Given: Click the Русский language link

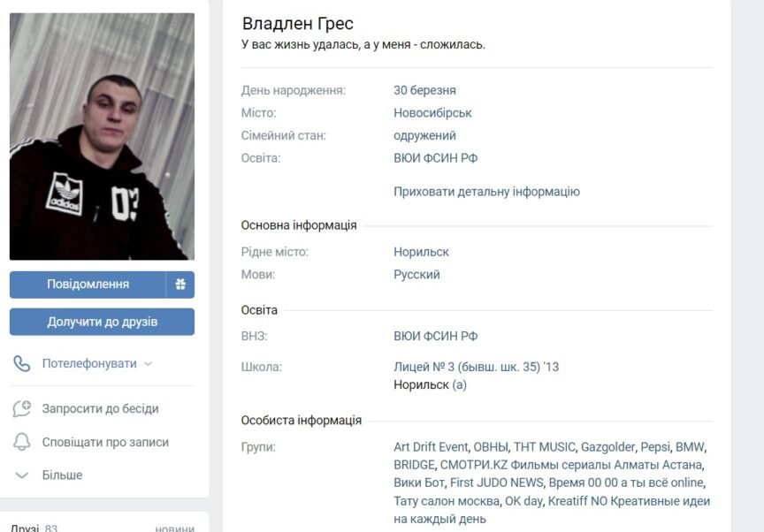Looking at the screenshot, I should click(416, 275).
